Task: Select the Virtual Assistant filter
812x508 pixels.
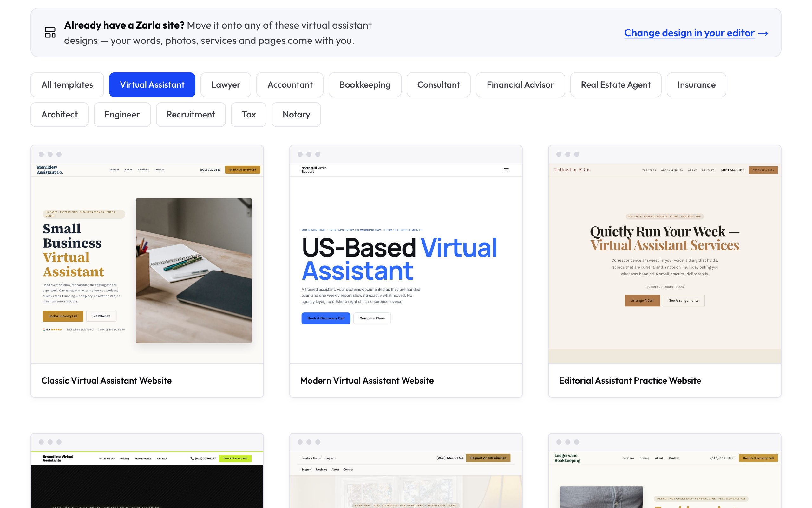Action: pos(152,85)
